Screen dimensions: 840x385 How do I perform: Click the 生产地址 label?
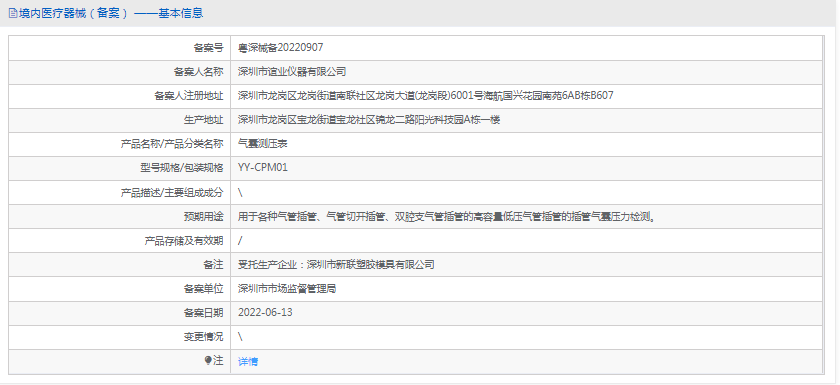204,120
